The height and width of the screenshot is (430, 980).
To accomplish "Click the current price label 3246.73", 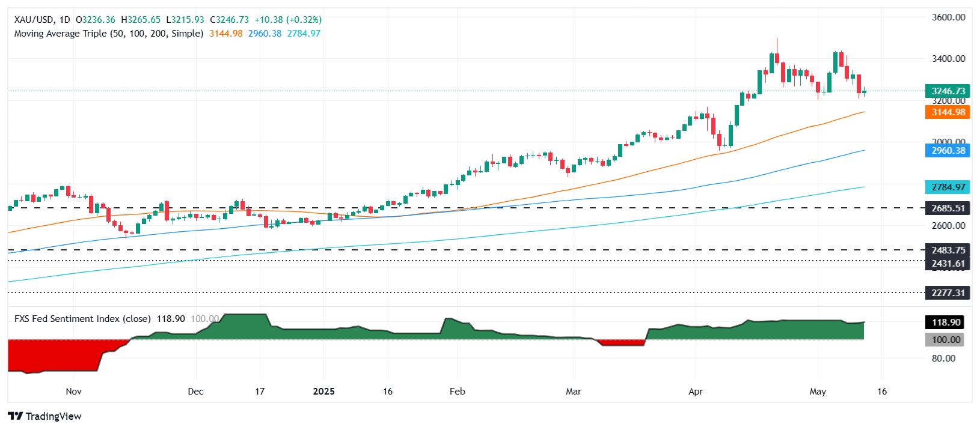I will pyautogui.click(x=948, y=91).
